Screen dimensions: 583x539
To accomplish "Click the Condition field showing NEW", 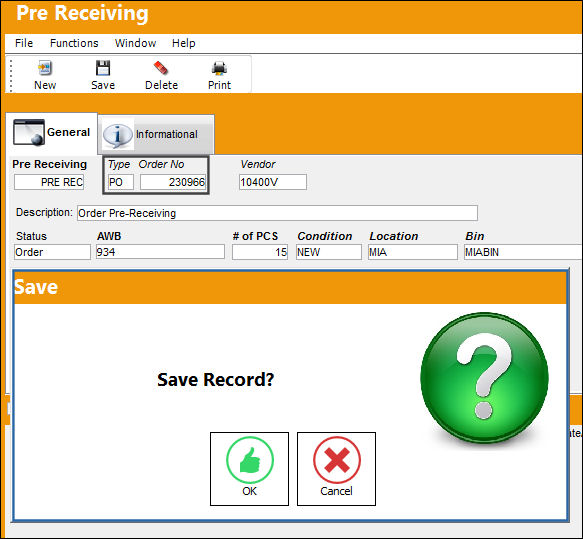I will coord(329,252).
